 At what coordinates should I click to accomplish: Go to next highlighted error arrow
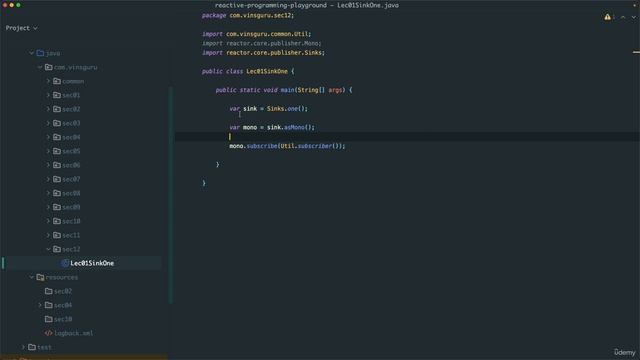pos(633,17)
